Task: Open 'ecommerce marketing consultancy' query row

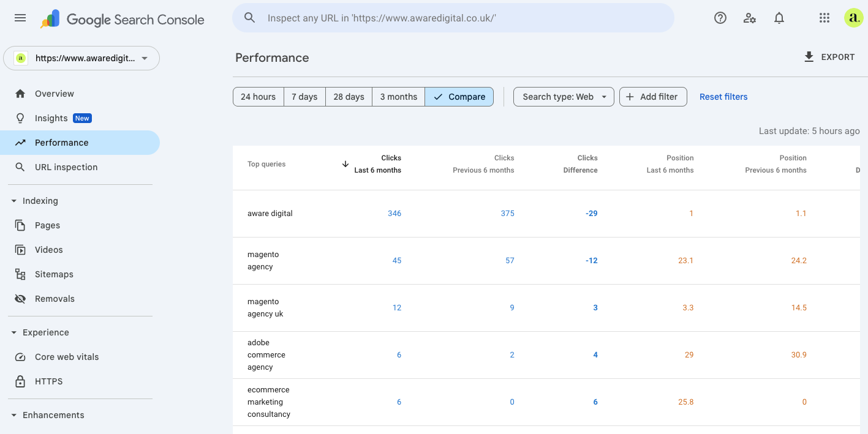Action: click(546, 402)
